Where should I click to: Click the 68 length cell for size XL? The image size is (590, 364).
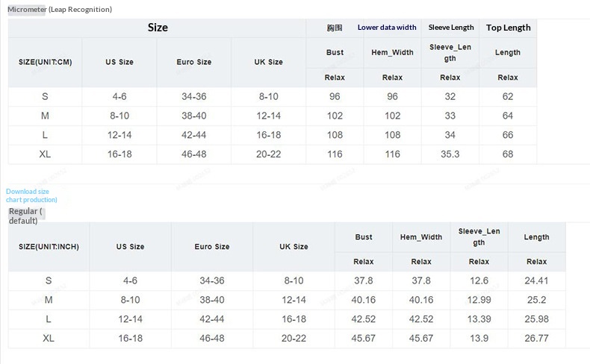(x=508, y=154)
